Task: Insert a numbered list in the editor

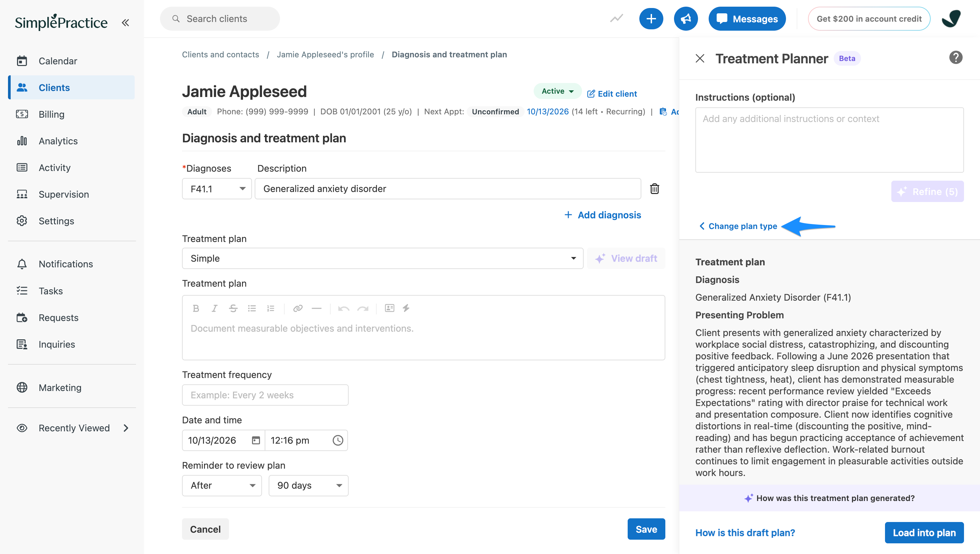Action: 270,308
